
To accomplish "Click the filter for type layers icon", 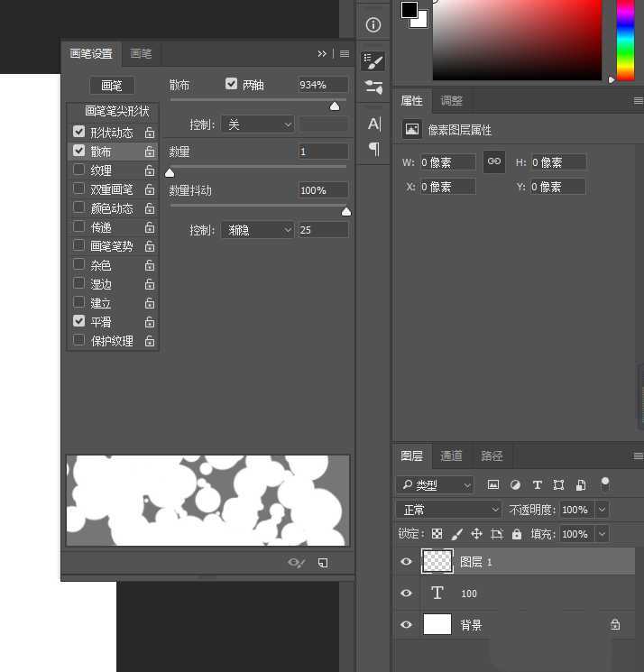I will point(538,485).
